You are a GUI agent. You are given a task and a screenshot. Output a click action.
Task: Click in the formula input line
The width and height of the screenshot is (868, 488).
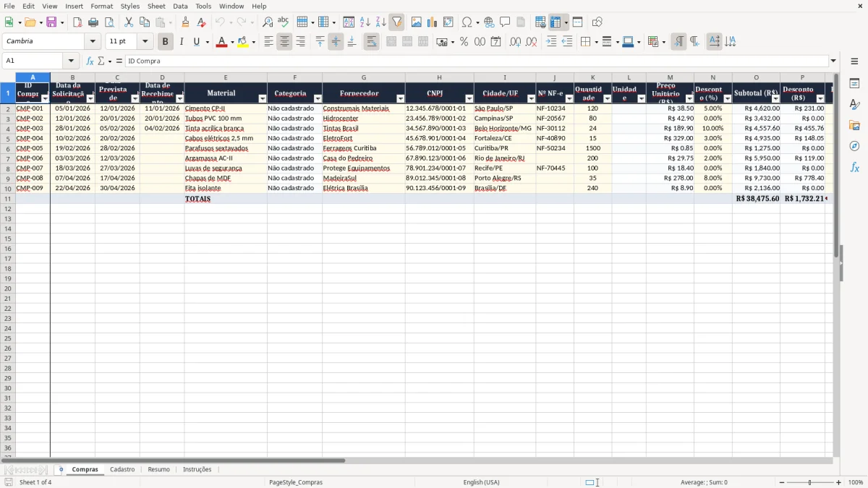click(476, 61)
